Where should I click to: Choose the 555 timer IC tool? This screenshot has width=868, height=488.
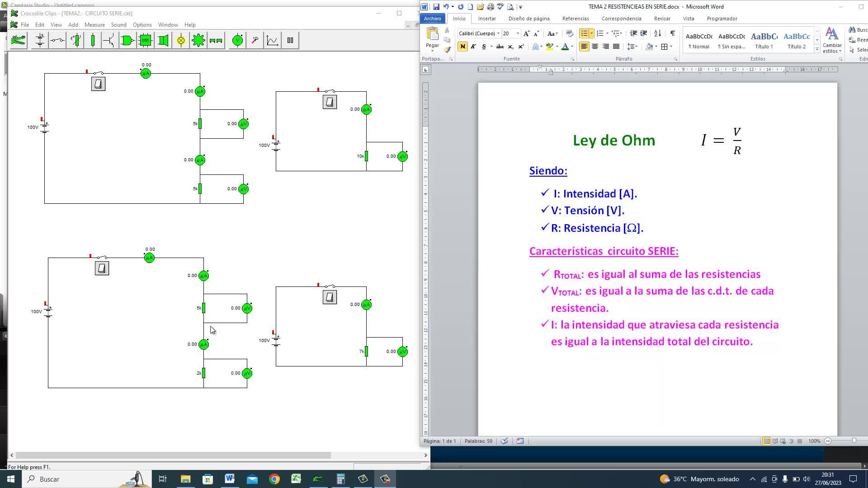click(145, 41)
